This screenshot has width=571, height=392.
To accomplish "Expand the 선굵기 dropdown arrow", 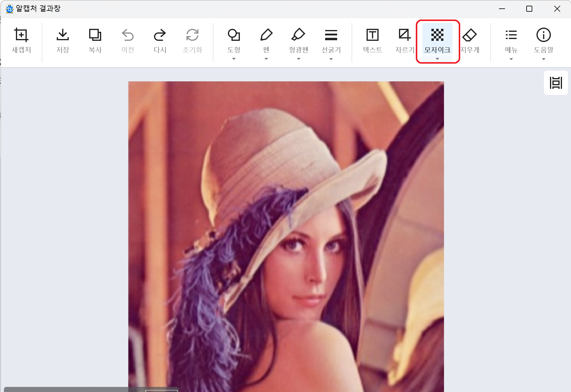I will click(331, 59).
